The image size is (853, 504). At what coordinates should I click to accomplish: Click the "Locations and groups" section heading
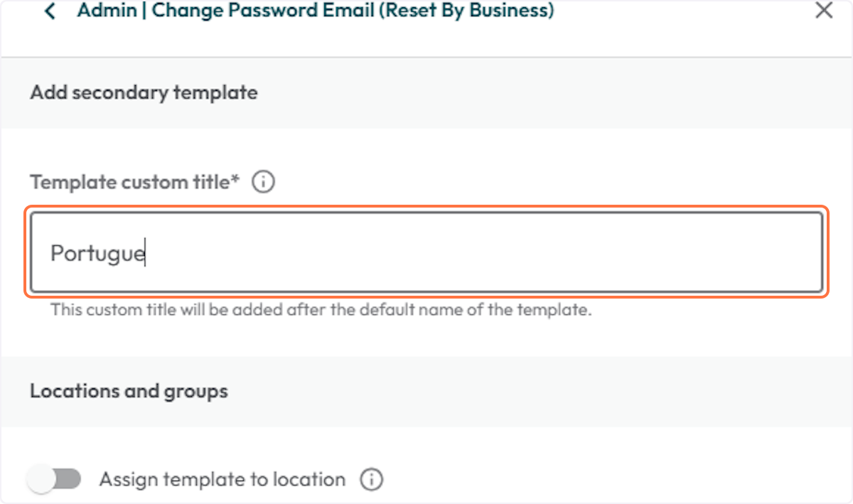point(129,391)
